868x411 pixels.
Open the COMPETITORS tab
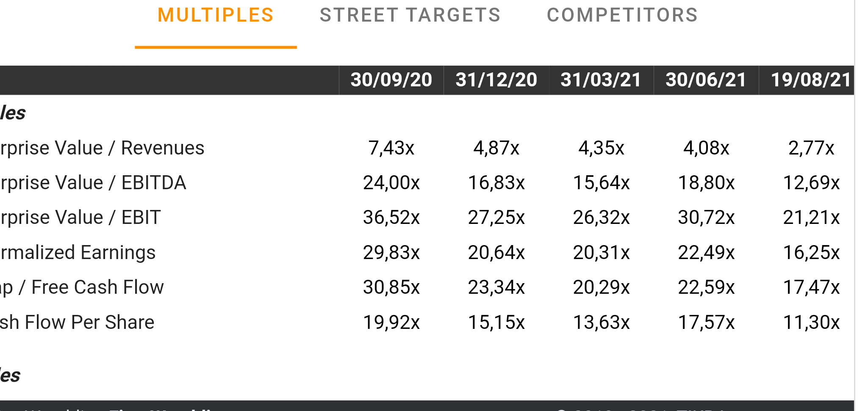pyautogui.click(x=622, y=16)
